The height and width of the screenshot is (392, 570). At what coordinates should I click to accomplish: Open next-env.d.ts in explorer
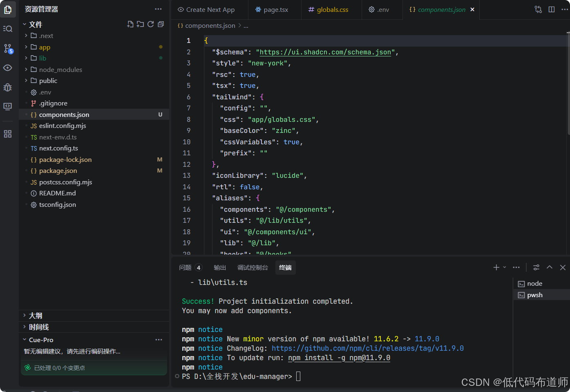(x=94, y=137)
